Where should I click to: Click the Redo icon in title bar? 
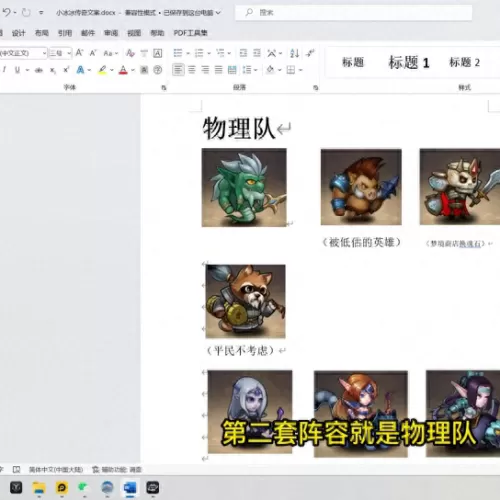coord(26,13)
